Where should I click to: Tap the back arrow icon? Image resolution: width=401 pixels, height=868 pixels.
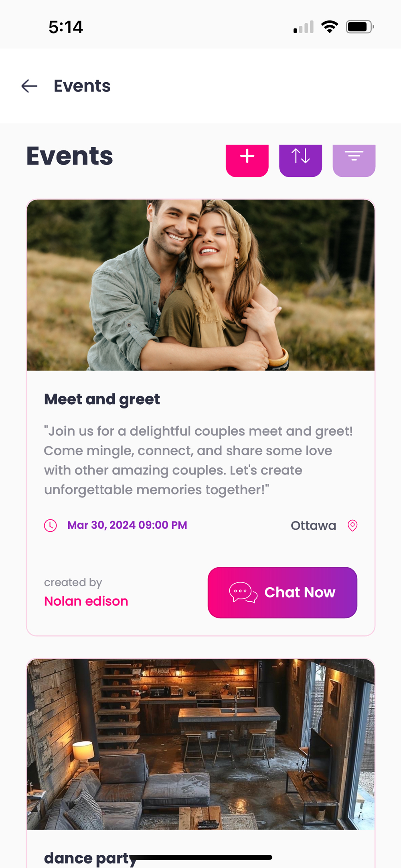(x=29, y=86)
